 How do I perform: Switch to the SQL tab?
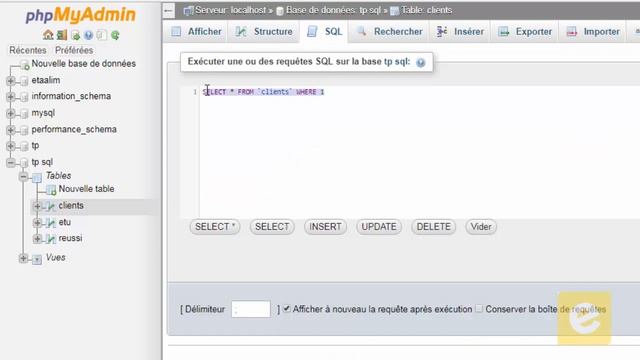click(325, 31)
